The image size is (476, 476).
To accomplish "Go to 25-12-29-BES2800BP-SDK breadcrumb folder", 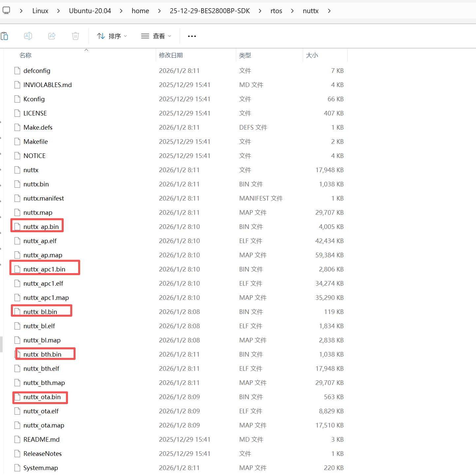I will click(x=210, y=11).
